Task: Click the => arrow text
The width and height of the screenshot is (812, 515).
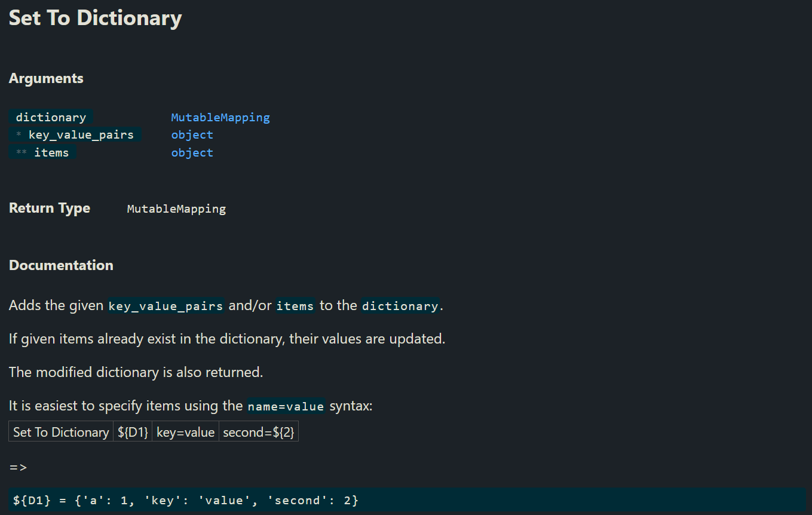Action: 18,467
